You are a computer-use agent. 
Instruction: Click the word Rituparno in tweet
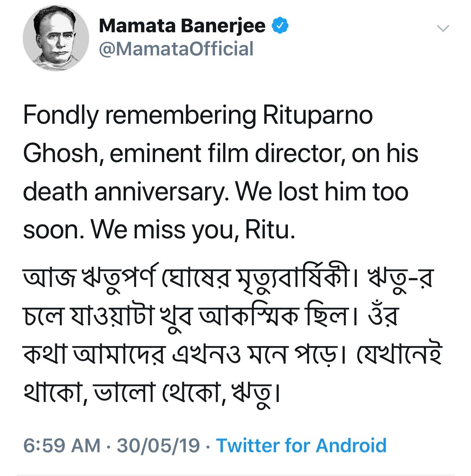[x=318, y=115]
